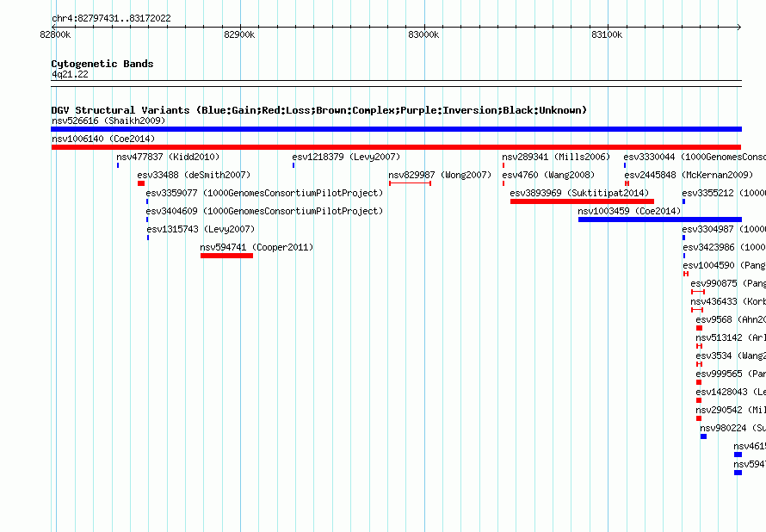Click the blue nsv980224 gain block
Screen dimensions: 766x532
click(x=703, y=436)
